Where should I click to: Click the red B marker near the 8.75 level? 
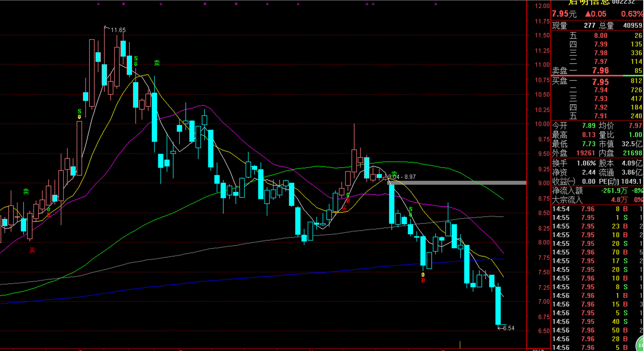pos(348,198)
